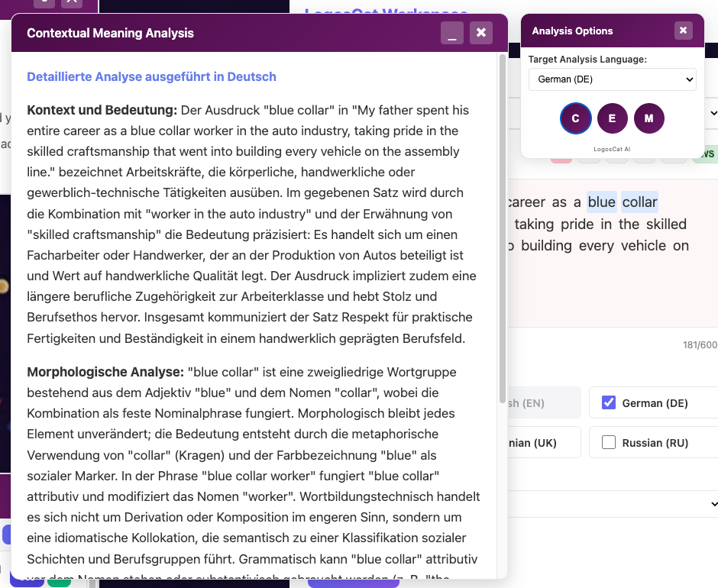Click the "Detaillierte Analyse ausgeführt in Deutsch" heading
718x588 pixels.
pyautogui.click(x=151, y=77)
